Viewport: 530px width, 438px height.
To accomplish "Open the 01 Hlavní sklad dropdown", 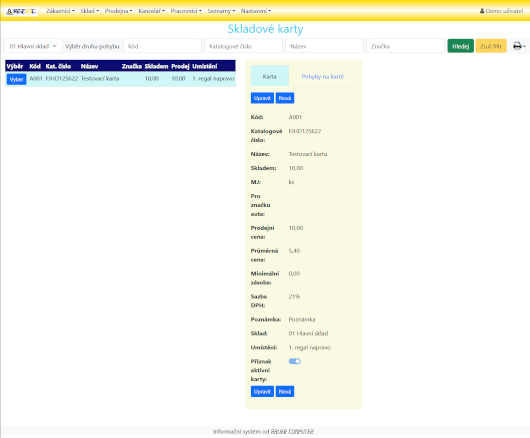I will [33, 46].
